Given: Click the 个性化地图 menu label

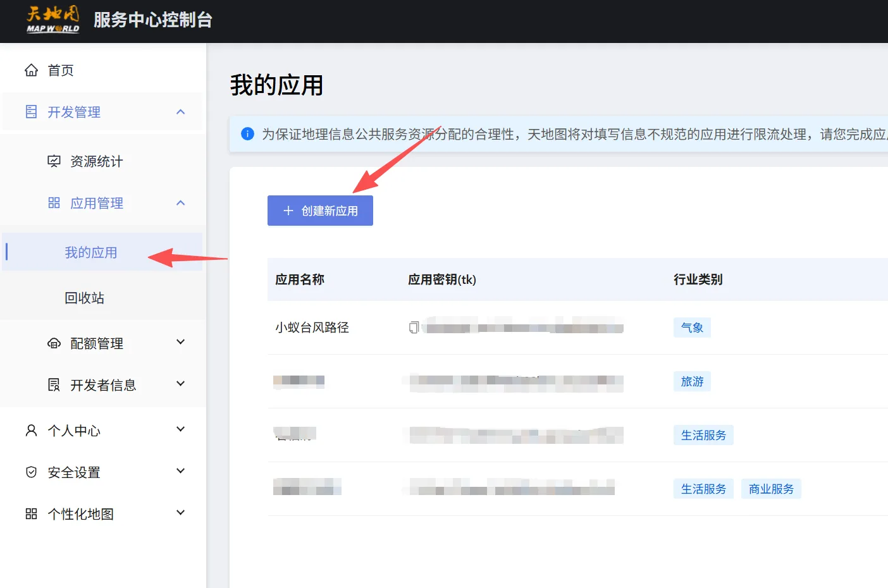Looking at the screenshot, I should pos(81,514).
